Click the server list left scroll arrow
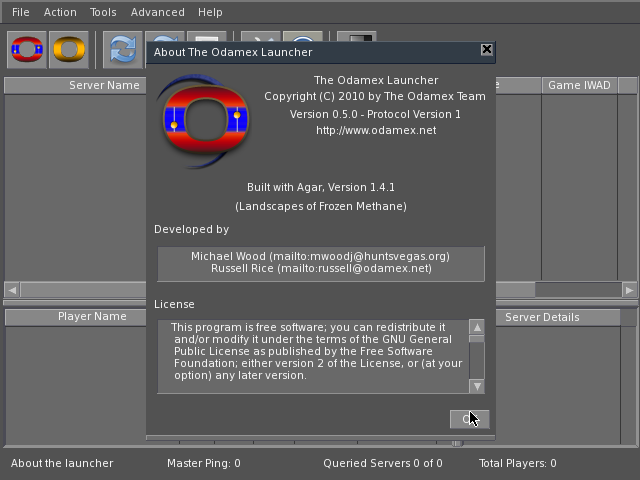The image size is (640, 480). pos(12,290)
